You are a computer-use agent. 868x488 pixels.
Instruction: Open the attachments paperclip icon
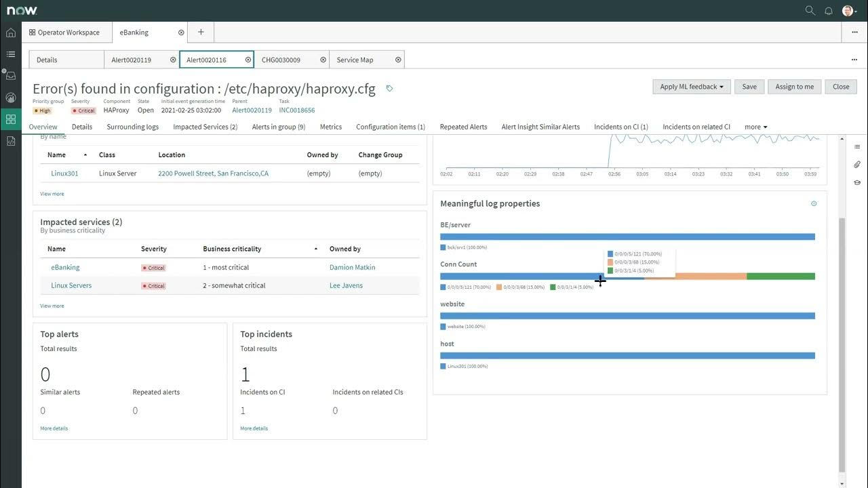click(857, 165)
